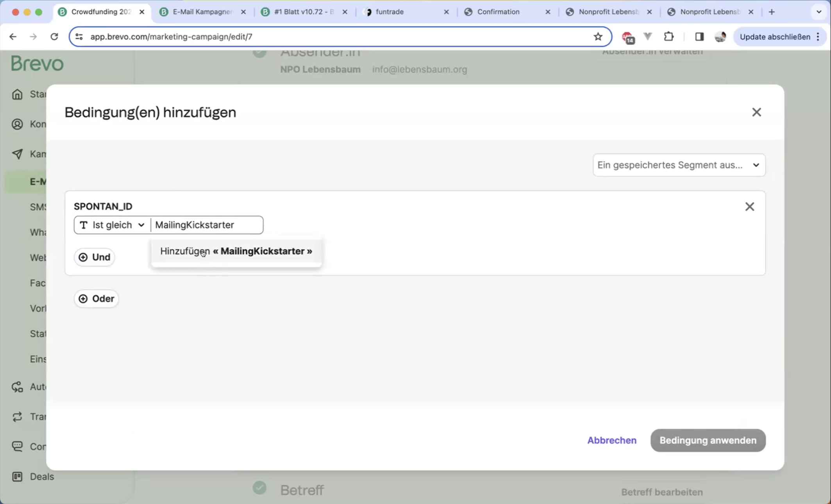Add the Und condition
831x504 pixels.
pyautogui.click(x=94, y=257)
